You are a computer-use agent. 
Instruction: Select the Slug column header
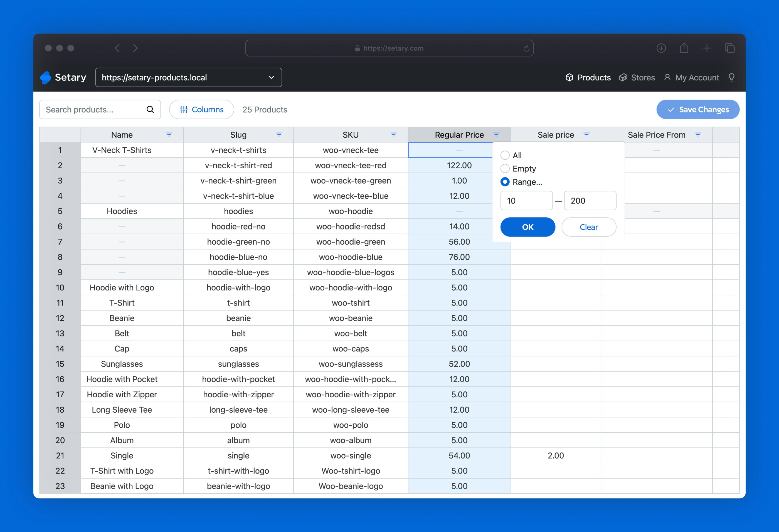pos(238,135)
